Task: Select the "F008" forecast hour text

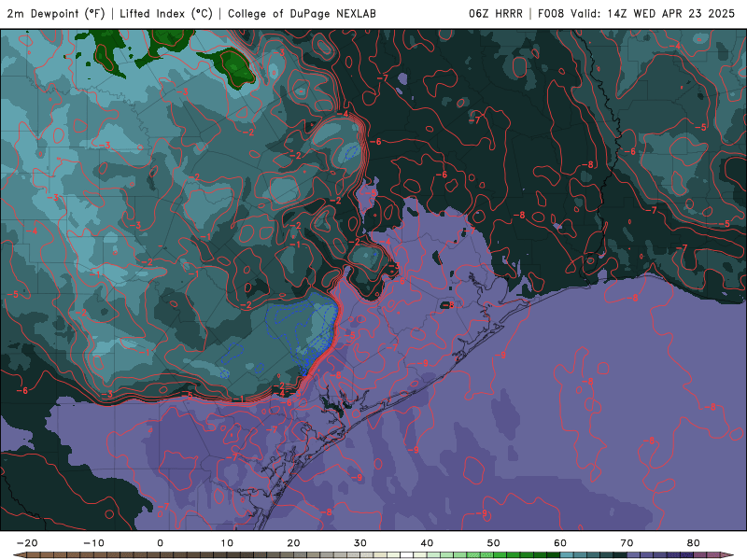Action: coord(552,13)
